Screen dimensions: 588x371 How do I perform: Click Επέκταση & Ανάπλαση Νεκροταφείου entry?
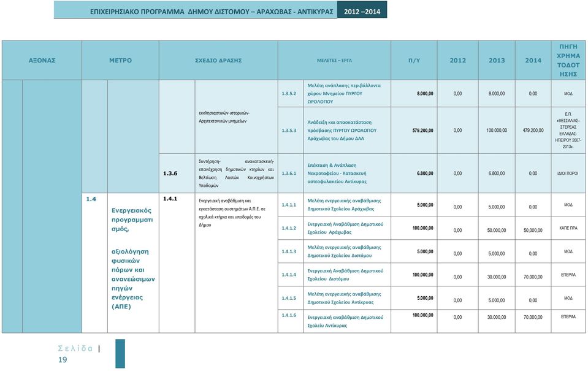337,174
